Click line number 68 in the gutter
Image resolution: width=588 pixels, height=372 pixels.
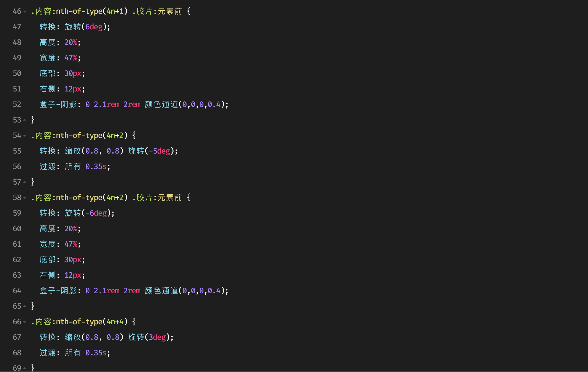point(17,353)
